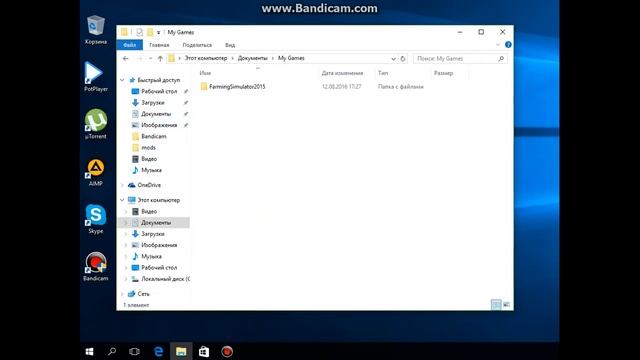Open taskbar search magnifier
640x360 pixels.
(x=112, y=351)
